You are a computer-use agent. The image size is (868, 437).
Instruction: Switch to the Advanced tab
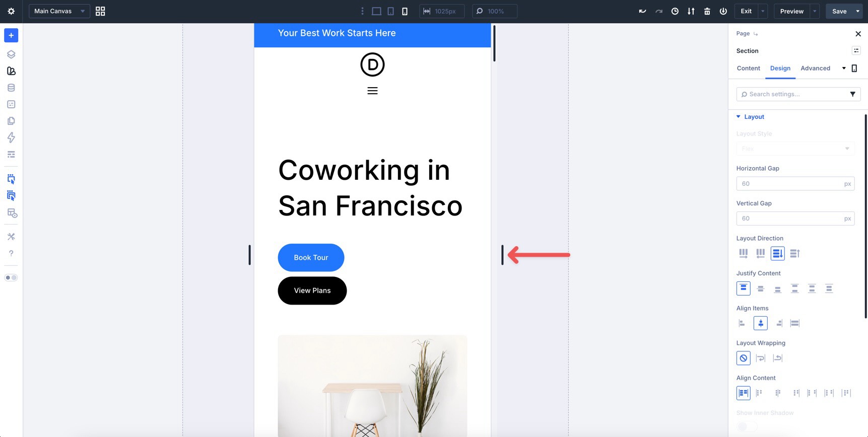(815, 68)
